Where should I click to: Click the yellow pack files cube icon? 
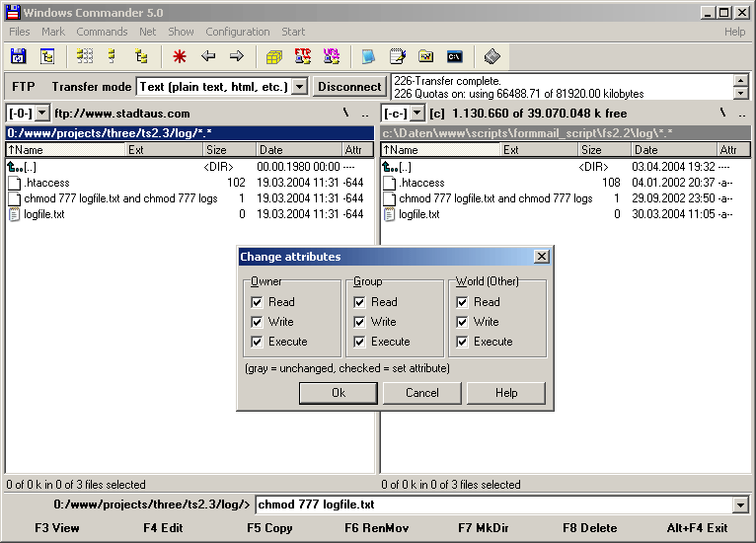(x=273, y=57)
